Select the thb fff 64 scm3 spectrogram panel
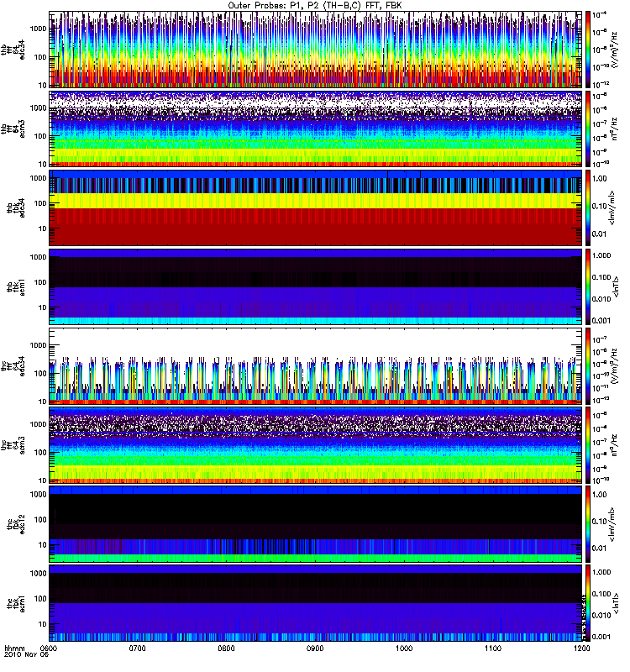This screenshot has width=630, height=672. tap(316, 129)
